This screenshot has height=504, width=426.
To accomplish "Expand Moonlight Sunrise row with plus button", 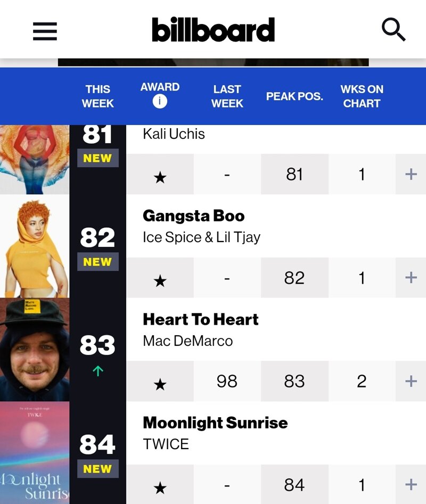I will tap(411, 484).
